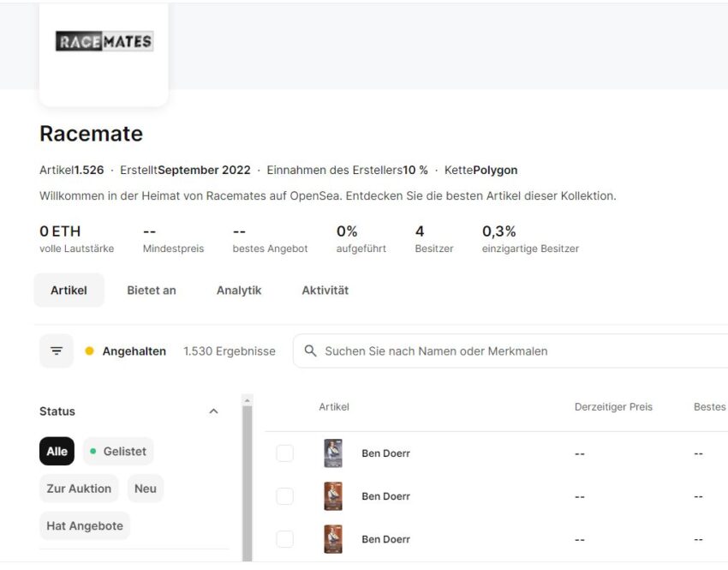728x570 pixels.
Task: Open second Ben Doerr card thumbnail
Action: tap(333, 496)
